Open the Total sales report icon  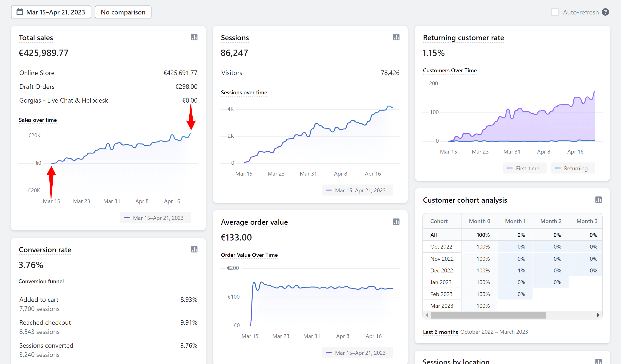[194, 37]
